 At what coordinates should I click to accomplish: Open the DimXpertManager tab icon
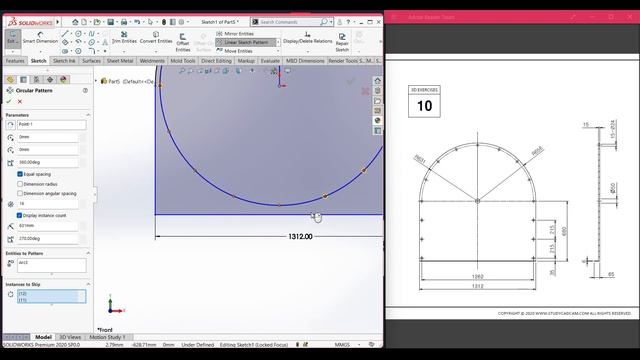pos(50,80)
